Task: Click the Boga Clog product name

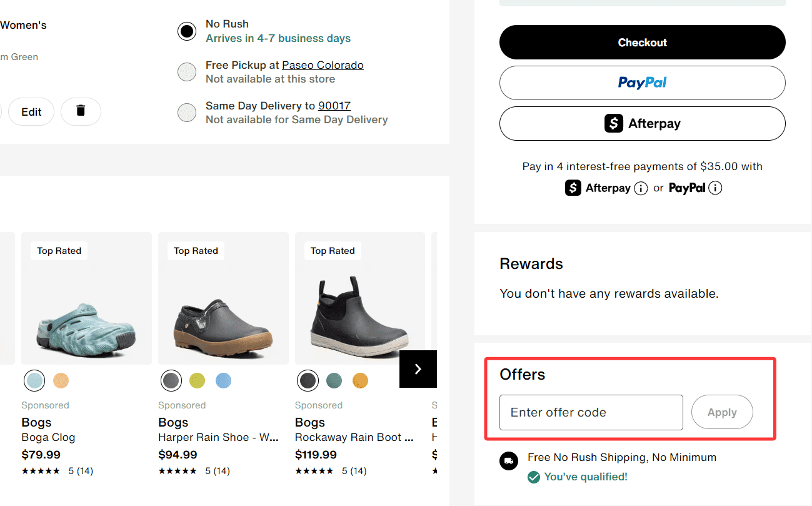Action: pyautogui.click(x=48, y=437)
